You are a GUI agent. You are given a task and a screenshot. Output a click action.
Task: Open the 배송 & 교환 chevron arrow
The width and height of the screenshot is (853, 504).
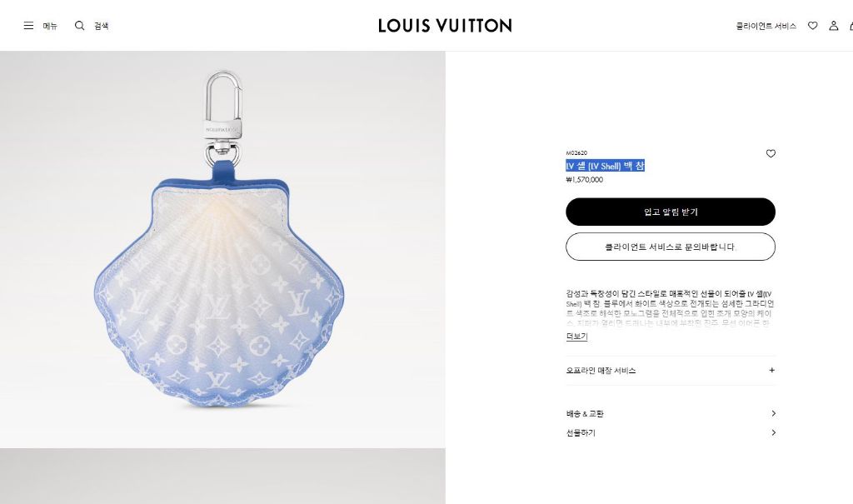pos(773,414)
